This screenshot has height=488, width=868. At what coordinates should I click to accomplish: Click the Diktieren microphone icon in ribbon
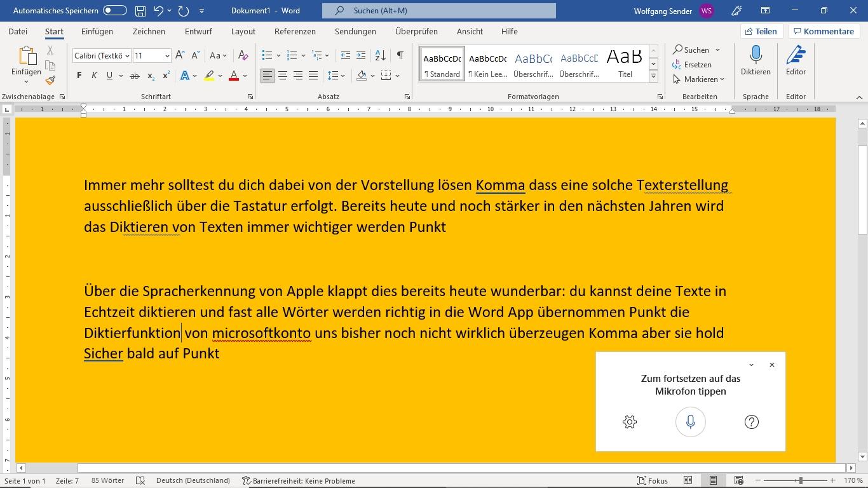756,56
